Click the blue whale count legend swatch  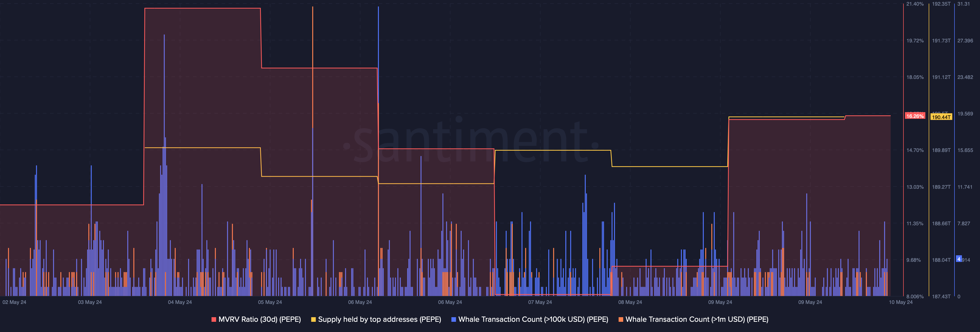(x=454, y=319)
